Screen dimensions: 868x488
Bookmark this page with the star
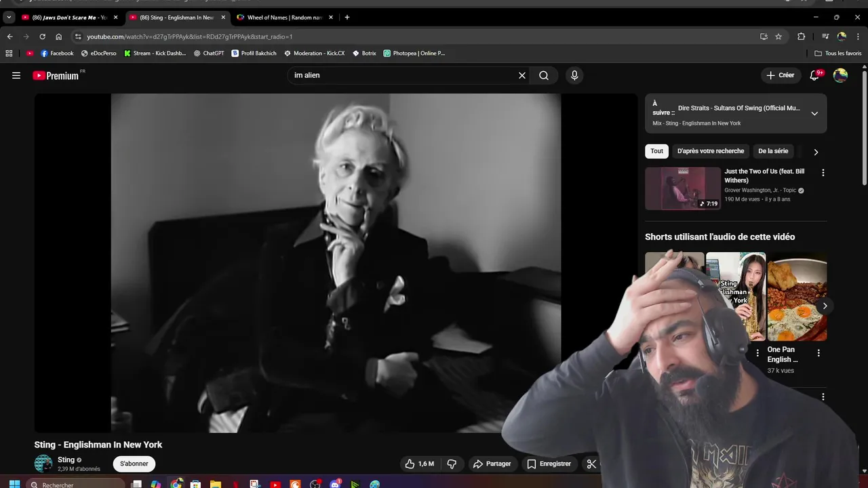[x=778, y=37]
